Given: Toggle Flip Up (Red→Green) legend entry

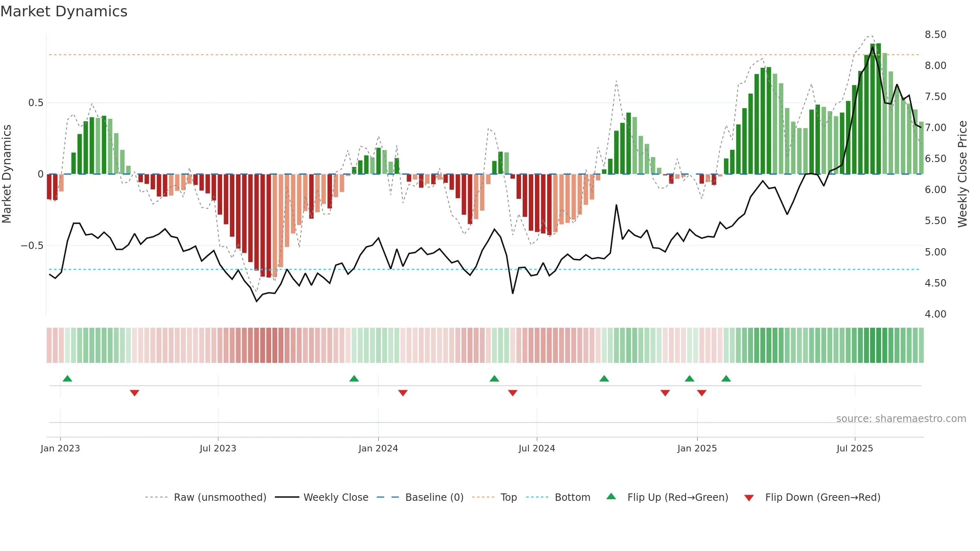Looking at the screenshot, I should pos(667,497).
